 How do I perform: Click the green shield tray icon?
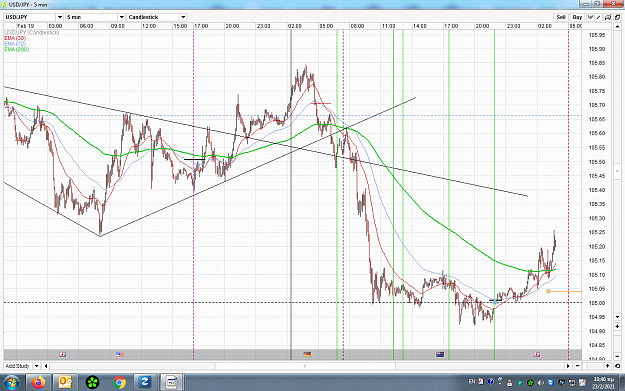520,383
